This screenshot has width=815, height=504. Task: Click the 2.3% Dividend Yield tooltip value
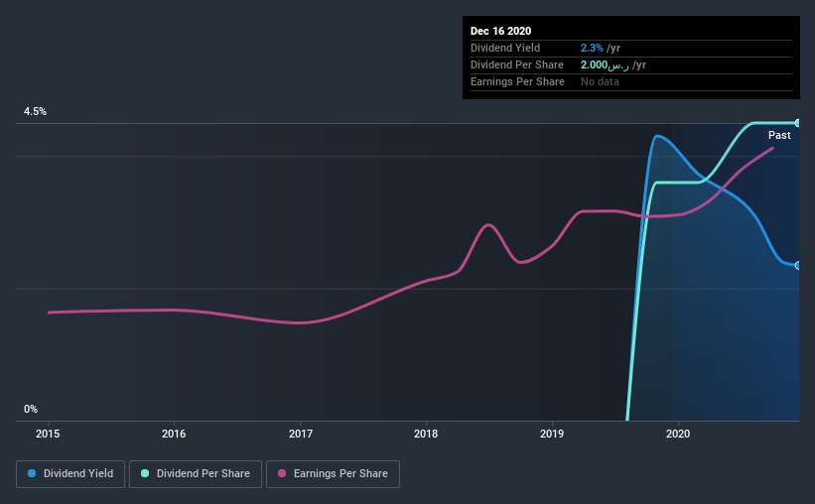592,48
